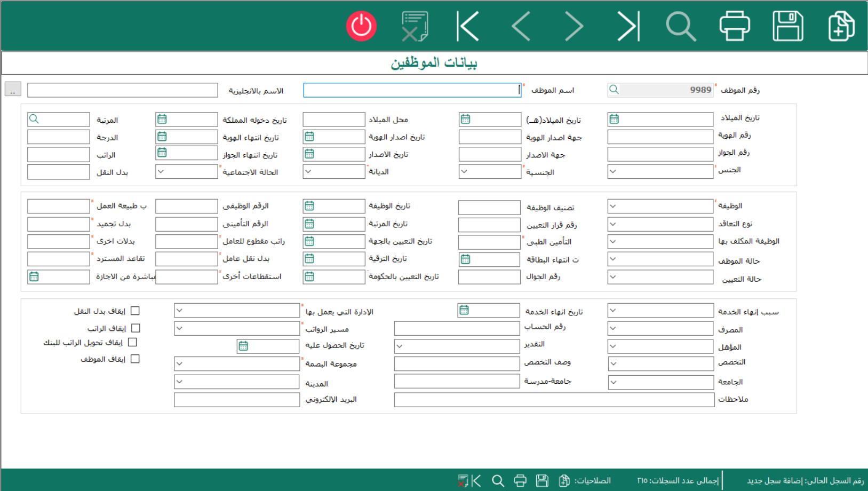Open calendar for تاريخ الوظيفة
868x491 pixels.
pyautogui.click(x=309, y=206)
